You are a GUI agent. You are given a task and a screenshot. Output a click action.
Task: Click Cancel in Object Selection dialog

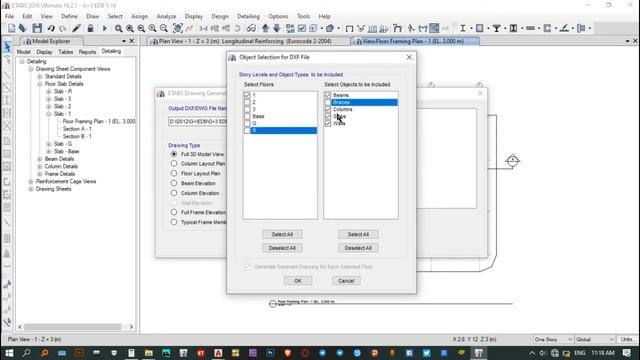click(x=346, y=281)
